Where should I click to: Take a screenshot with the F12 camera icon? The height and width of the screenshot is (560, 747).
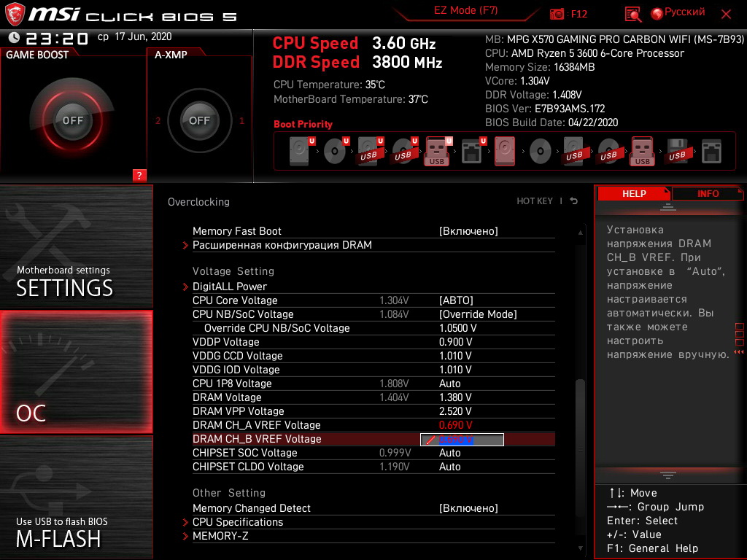click(x=557, y=14)
